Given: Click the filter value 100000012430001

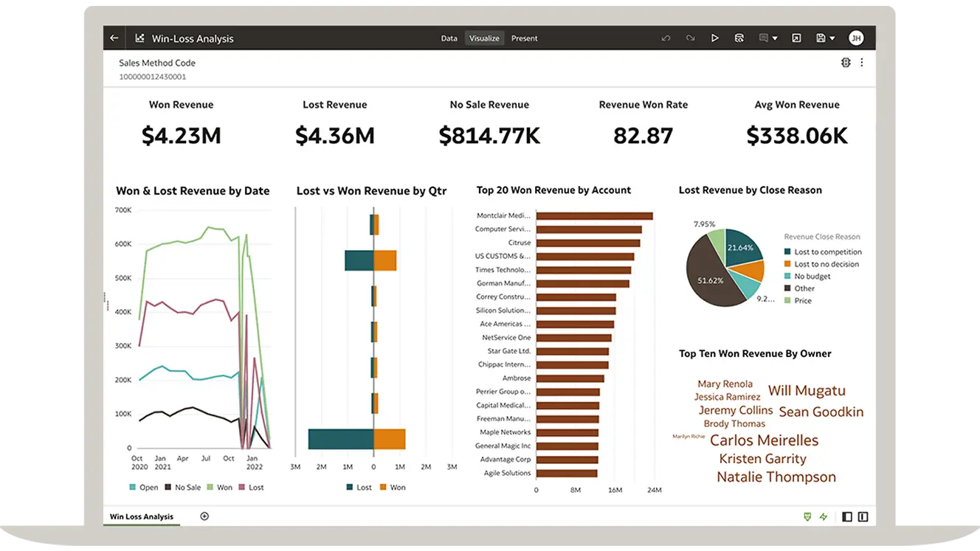Looking at the screenshot, I should (153, 77).
